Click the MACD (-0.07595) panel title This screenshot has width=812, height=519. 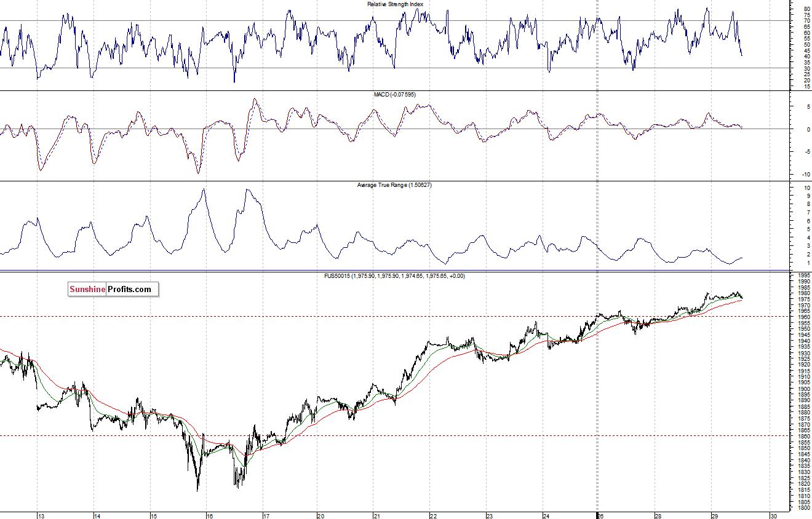click(395, 94)
